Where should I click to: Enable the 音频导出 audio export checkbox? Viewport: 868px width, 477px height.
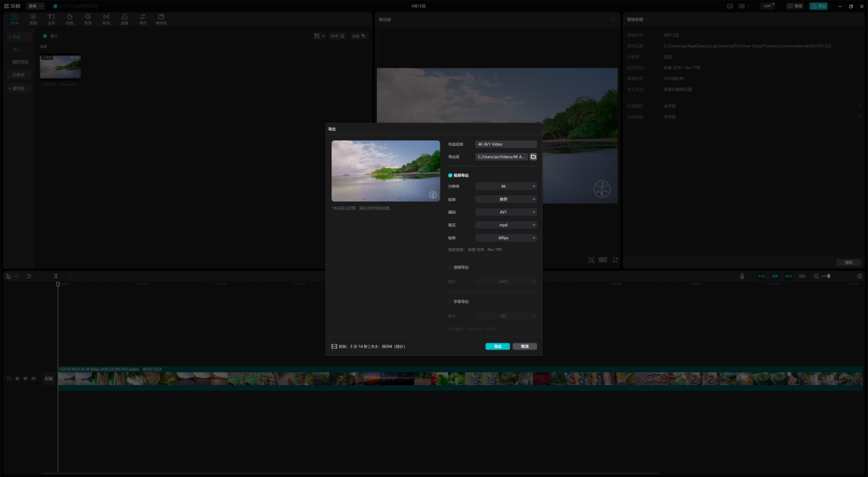pos(450,267)
